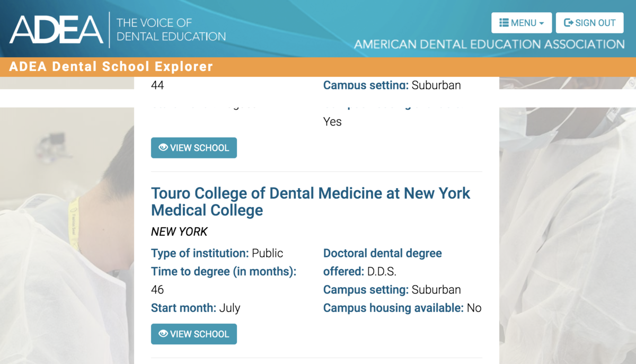Click the Doctoral dental degree label

pyautogui.click(x=382, y=253)
